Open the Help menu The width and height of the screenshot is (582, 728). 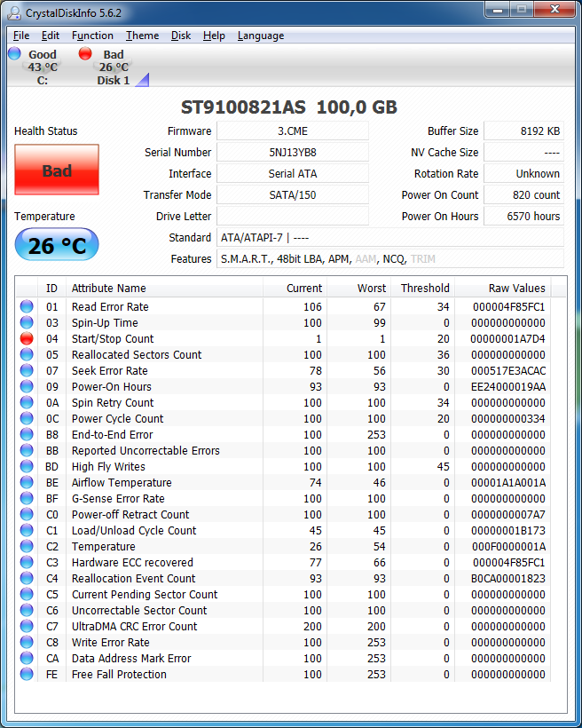pyautogui.click(x=214, y=36)
